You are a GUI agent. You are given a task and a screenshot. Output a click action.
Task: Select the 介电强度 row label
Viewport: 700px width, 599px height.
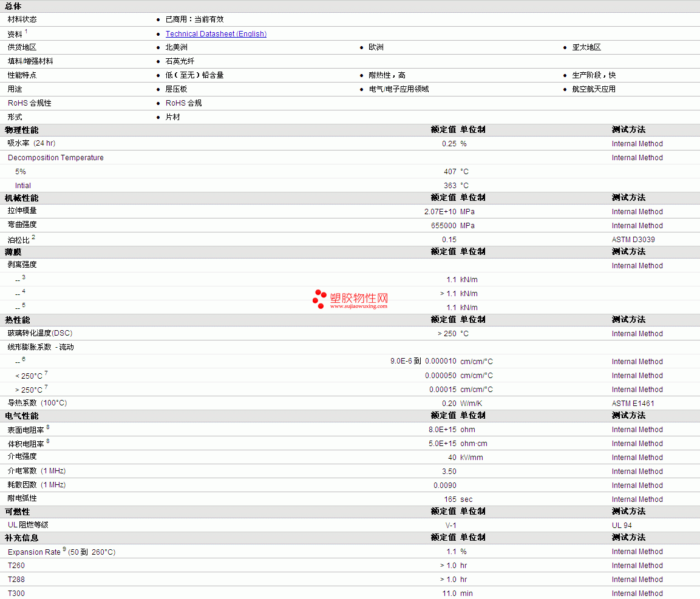pos(22,456)
